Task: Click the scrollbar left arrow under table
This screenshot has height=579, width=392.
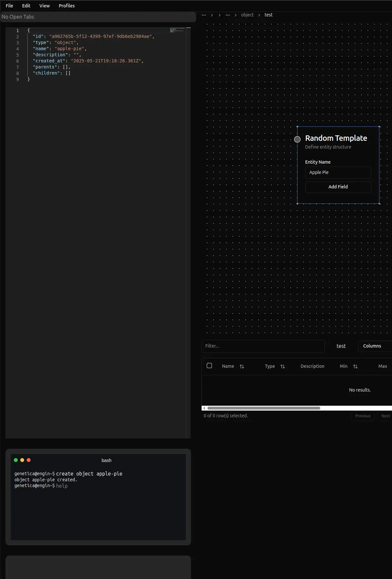Action: point(204,408)
